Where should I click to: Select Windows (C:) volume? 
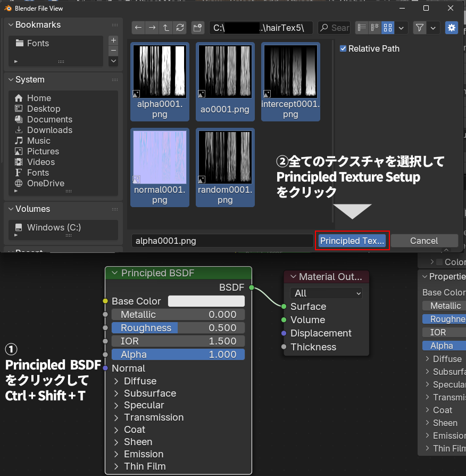(54, 227)
